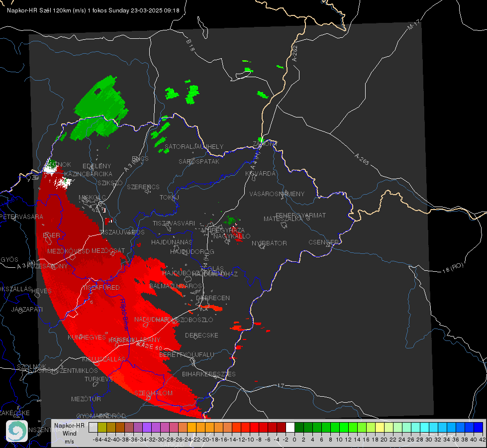
Task: Click the KAZINCBARCIKA label
Action: 88,174
